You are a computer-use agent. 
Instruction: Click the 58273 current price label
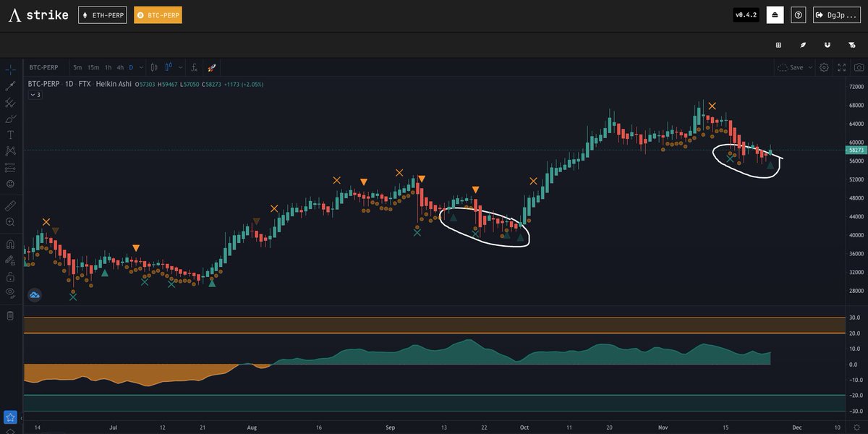(855, 150)
